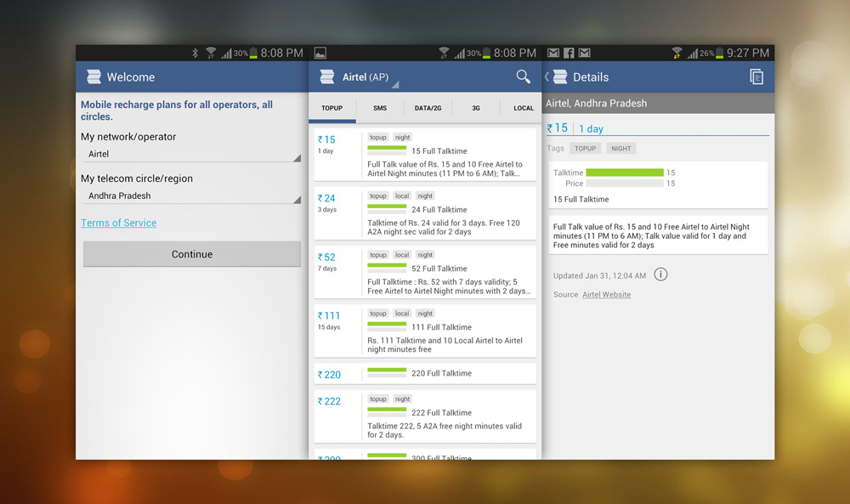
Task: Tap the picture notification icon in the status bar
Action: [320, 53]
